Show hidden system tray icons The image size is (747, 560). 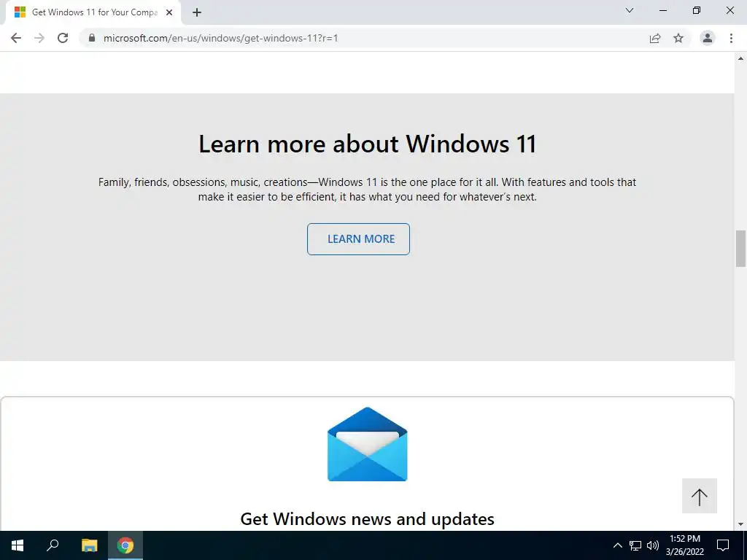click(x=617, y=545)
